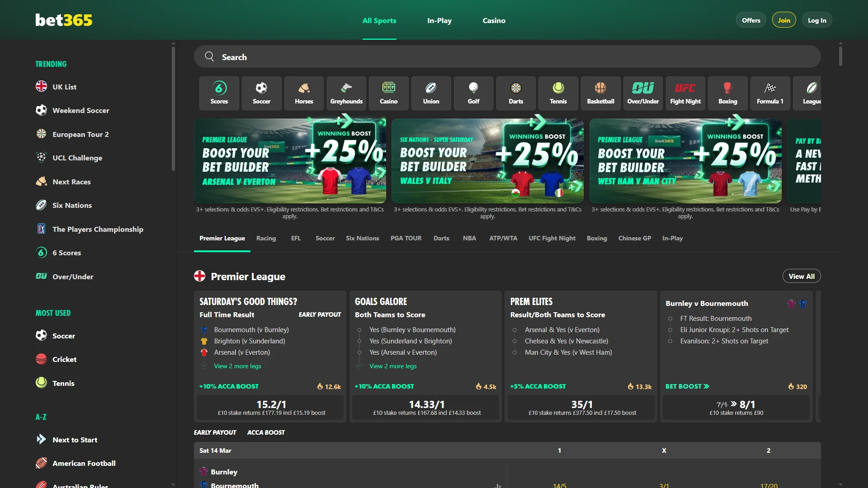Screen dimensions: 868x488
Task: Toggle the Yes (Burnley v Bournemouth) selection
Action: pos(359,330)
